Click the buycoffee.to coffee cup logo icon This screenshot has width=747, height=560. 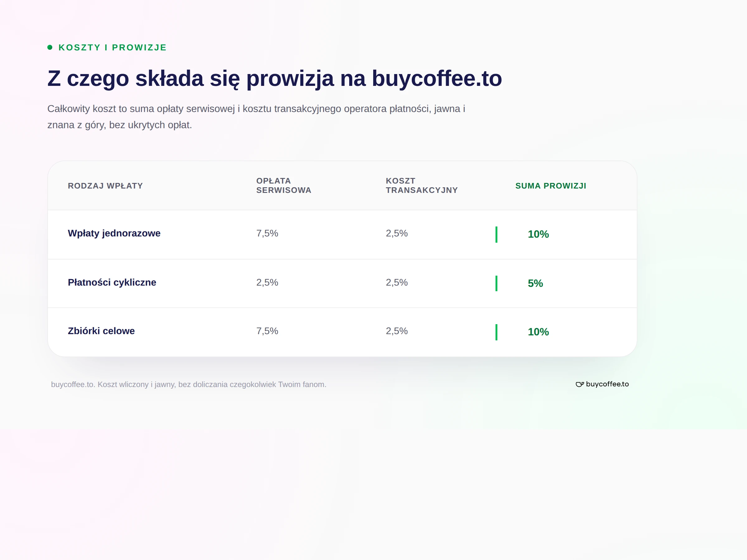click(x=580, y=385)
